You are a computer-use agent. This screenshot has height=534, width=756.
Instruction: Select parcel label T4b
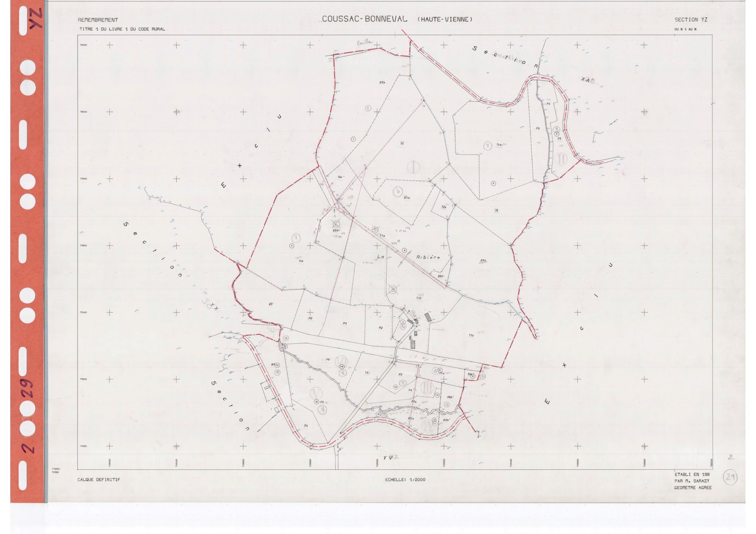click(x=301, y=261)
